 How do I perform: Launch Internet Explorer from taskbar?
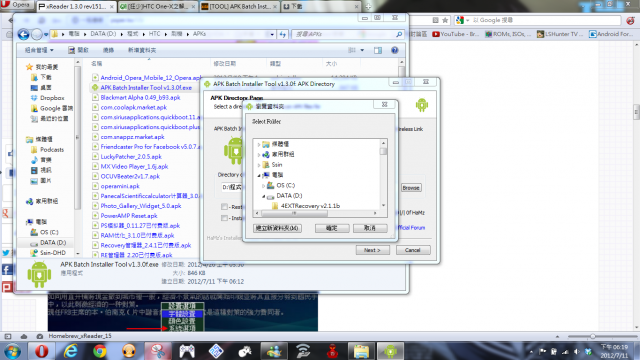pyautogui.click(x=71, y=351)
